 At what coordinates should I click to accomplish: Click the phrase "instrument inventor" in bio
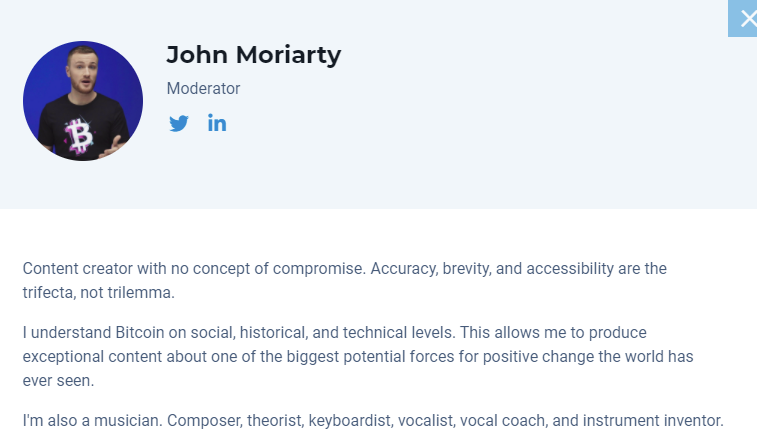[652, 421]
